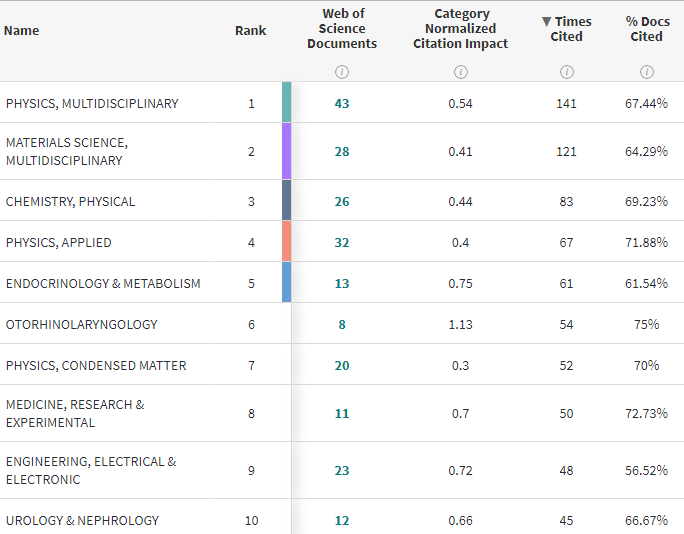
Task: Click the % Docs Cited column header
Action: [646, 29]
